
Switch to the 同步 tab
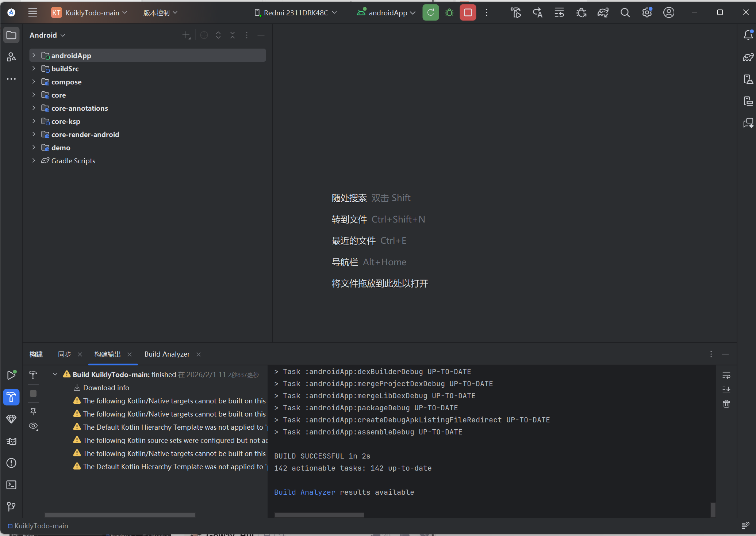coord(65,354)
